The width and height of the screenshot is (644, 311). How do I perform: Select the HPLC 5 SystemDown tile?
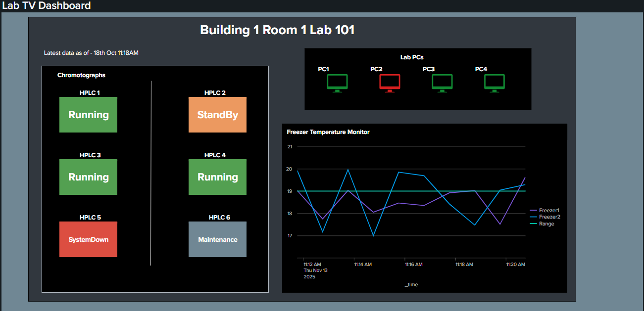88,239
